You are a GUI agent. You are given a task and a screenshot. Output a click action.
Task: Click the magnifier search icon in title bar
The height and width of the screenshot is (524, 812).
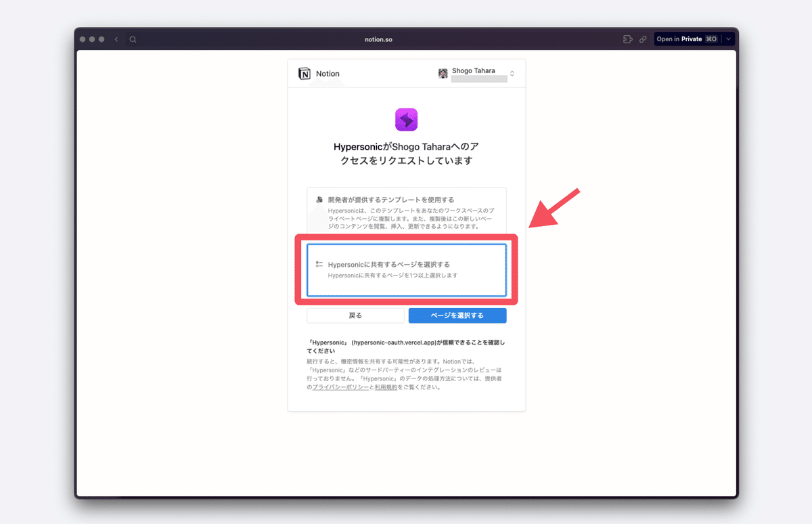tap(133, 39)
